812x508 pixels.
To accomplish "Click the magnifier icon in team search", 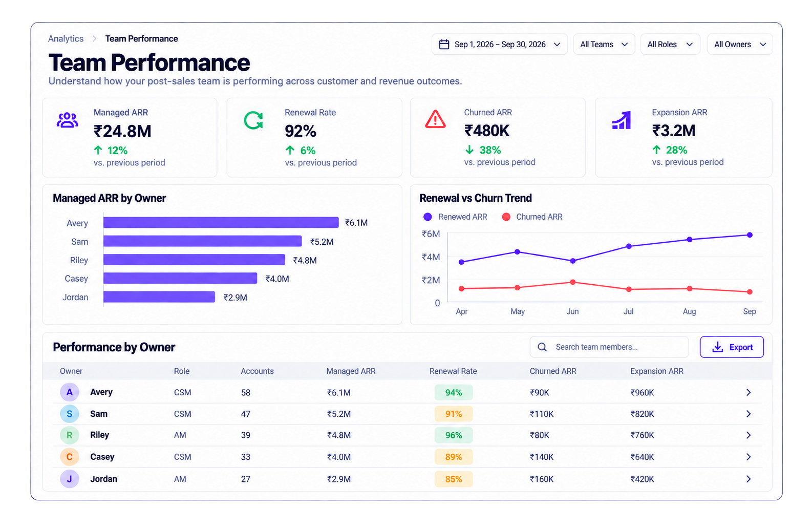I will pos(542,347).
